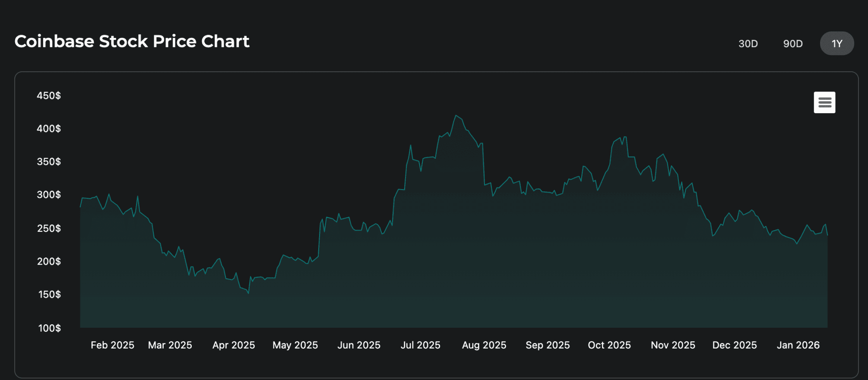Click the 100$ y-axis label
This screenshot has height=380, width=868.
pos(49,328)
